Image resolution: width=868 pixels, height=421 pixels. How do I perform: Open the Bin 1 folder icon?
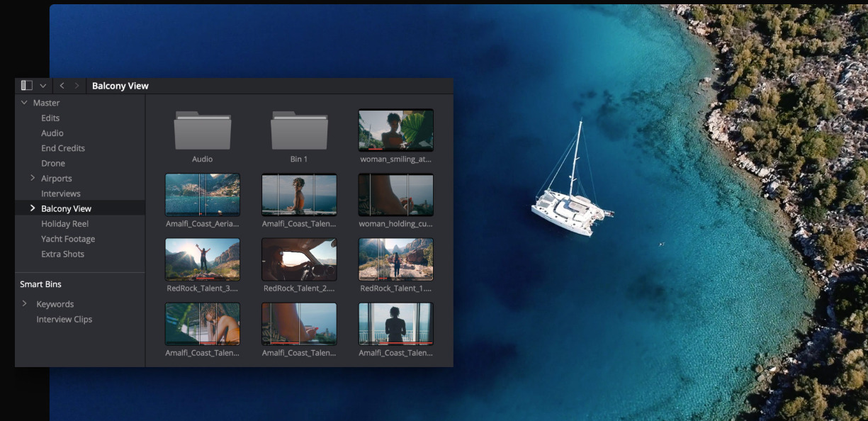pyautogui.click(x=299, y=130)
